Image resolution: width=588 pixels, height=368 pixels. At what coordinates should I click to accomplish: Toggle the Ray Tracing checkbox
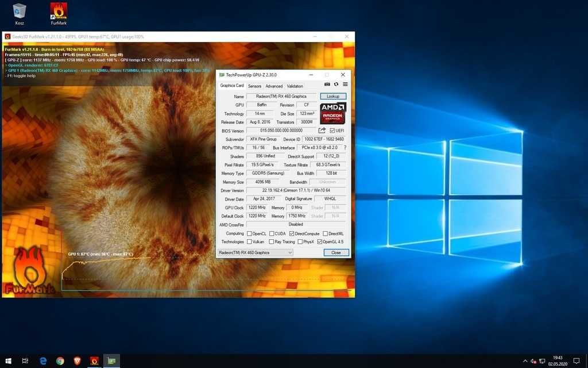point(272,242)
